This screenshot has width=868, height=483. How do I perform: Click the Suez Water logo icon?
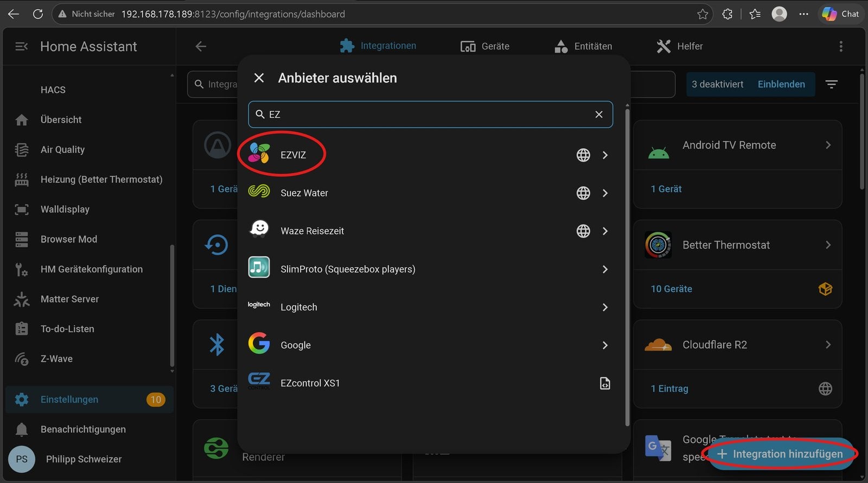[259, 191]
